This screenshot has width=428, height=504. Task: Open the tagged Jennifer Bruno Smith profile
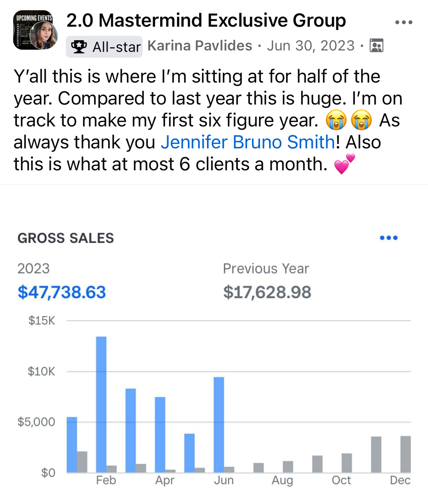(x=248, y=142)
